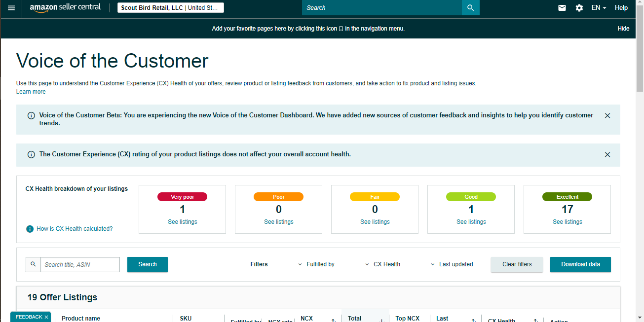Expand the Last updated filter
This screenshot has width=644, height=322.
pyautogui.click(x=452, y=264)
